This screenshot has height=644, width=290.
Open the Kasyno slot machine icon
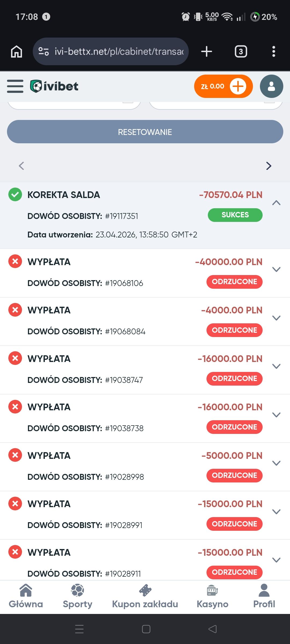[212, 591]
